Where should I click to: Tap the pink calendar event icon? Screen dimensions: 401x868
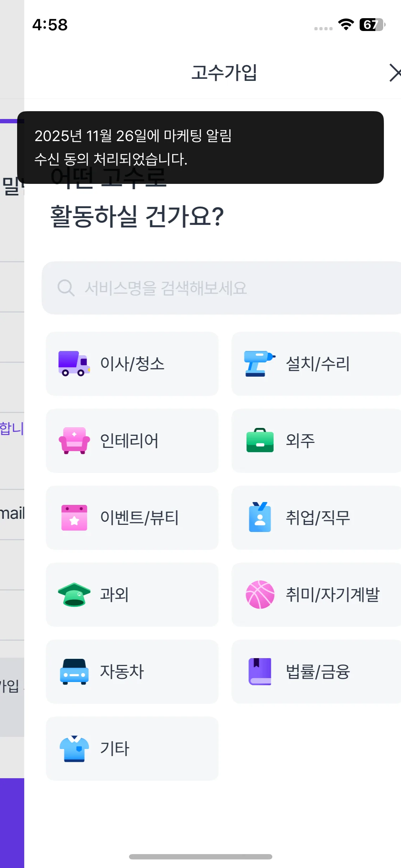[74, 518]
